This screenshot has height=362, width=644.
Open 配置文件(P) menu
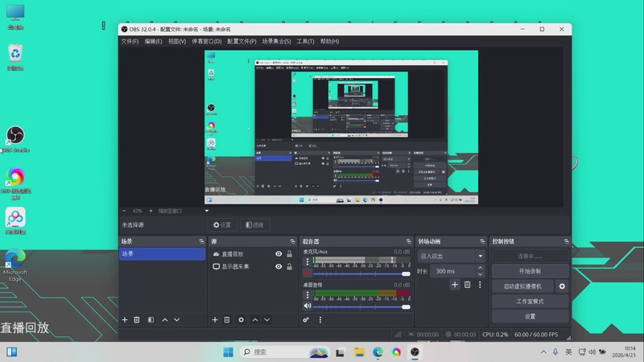point(242,42)
